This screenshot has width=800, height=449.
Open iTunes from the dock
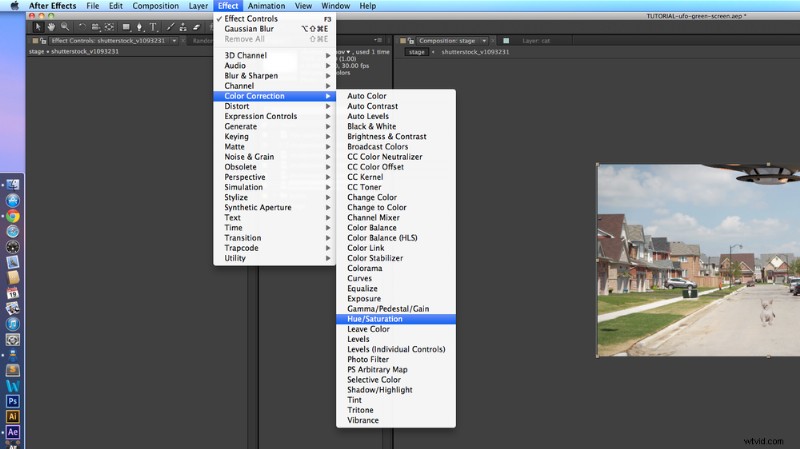click(13, 324)
